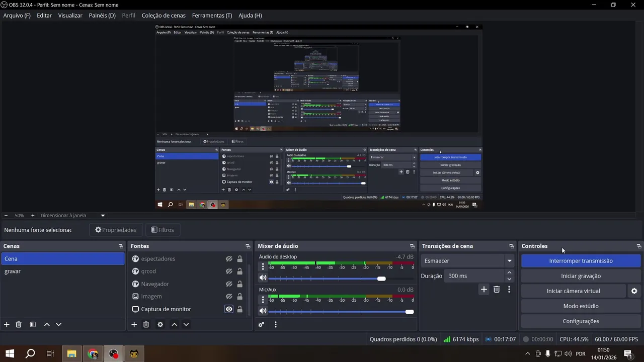The width and height of the screenshot is (644, 362).
Task: Remove selected scene with trash icon
Action: [19, 324]
